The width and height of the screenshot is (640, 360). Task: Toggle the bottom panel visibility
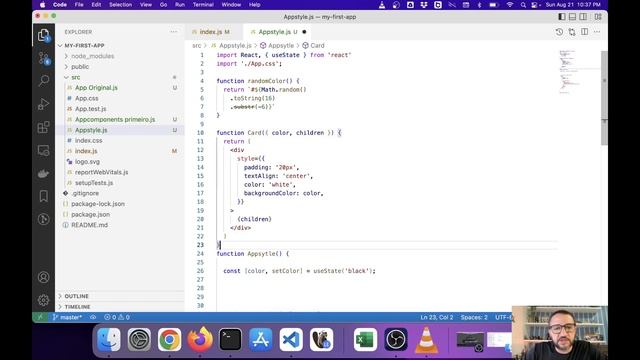coord(573,17)
